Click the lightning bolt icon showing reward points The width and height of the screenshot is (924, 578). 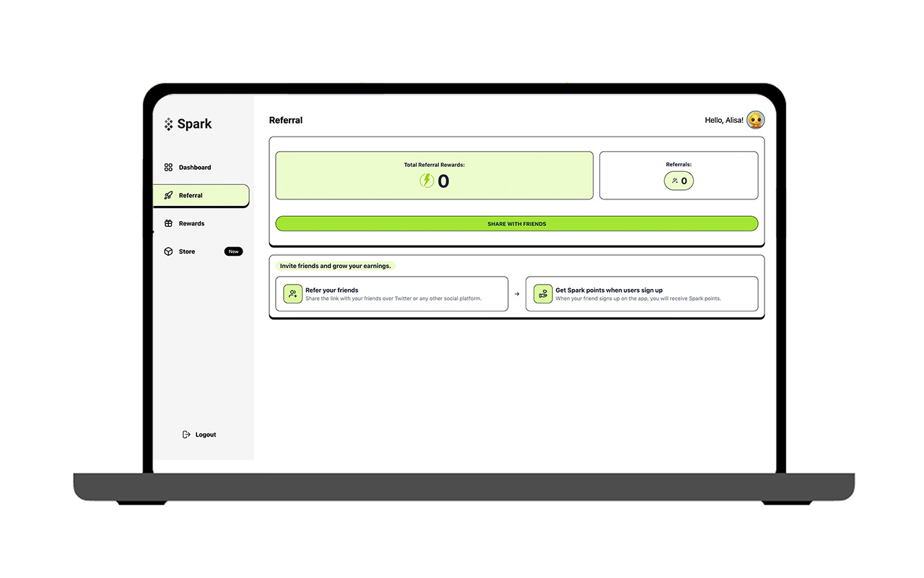(427, 181)
